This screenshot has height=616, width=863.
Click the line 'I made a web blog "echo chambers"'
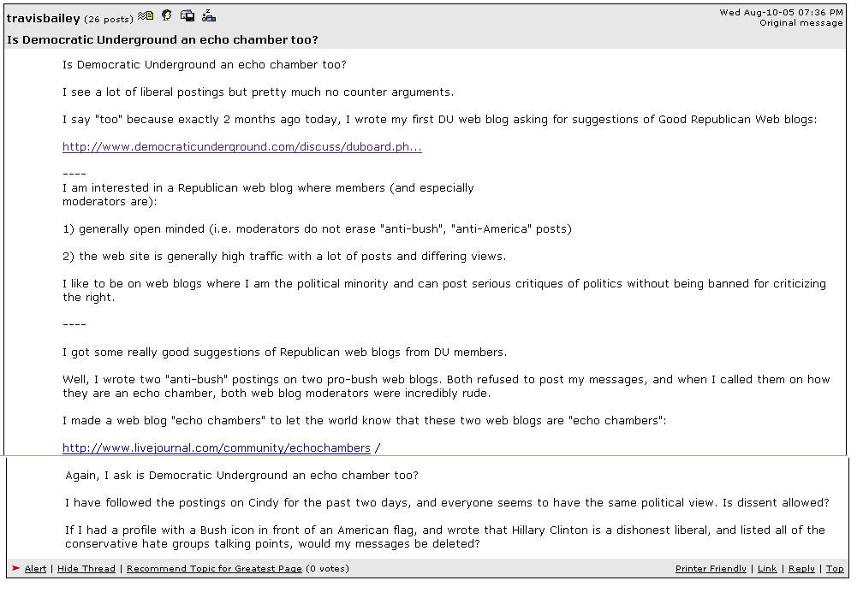[365, 421]
